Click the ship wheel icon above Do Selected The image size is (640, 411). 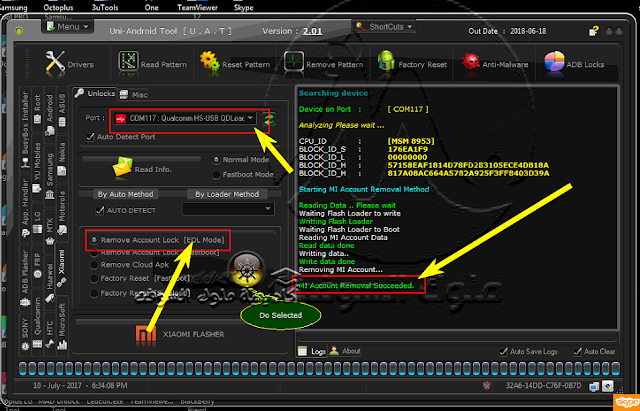(247, 269)
